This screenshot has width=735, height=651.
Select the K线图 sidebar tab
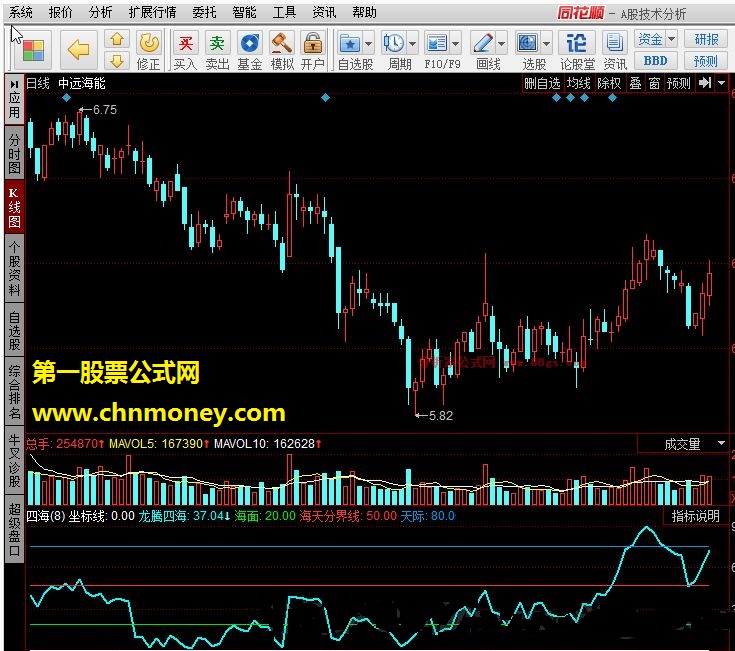point(14,208)
